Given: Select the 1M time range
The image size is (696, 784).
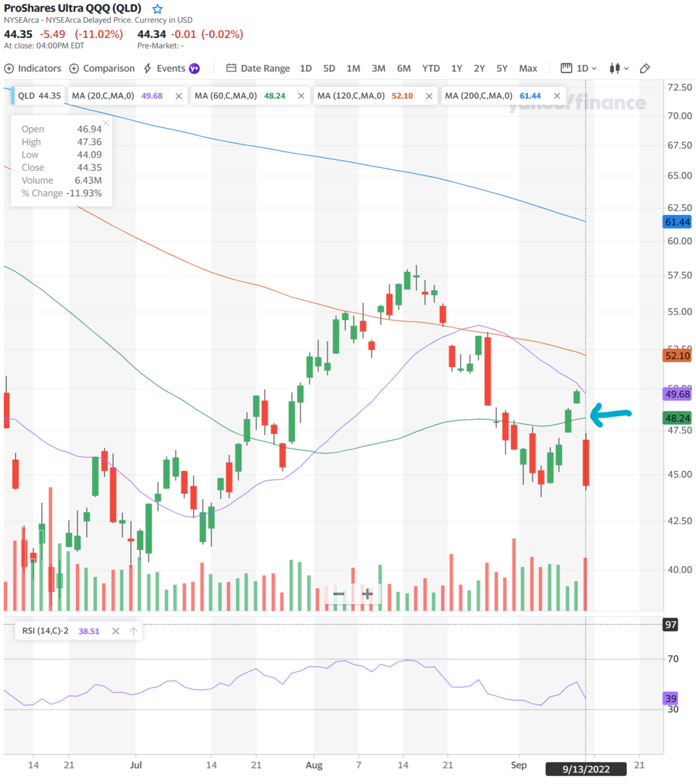Looking at the screenshot, I should tap(354, 69).
